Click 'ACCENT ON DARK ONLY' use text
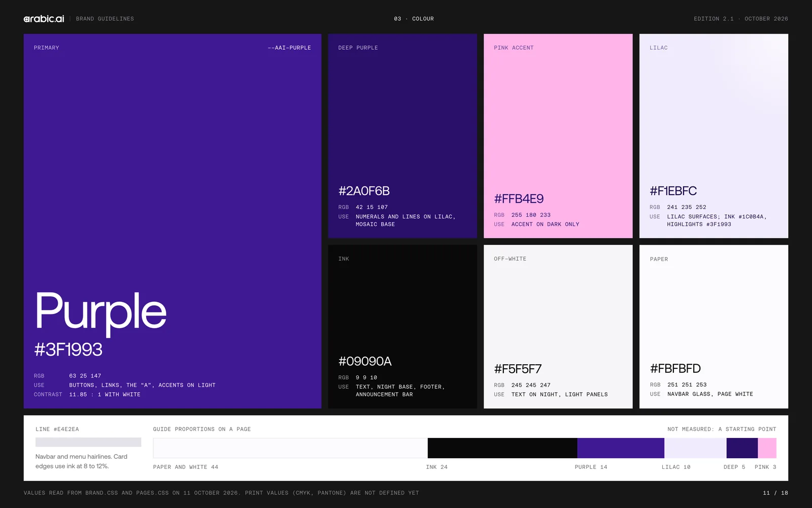The width and height of the screenshot is (812, 508). (x=545, y=225)
